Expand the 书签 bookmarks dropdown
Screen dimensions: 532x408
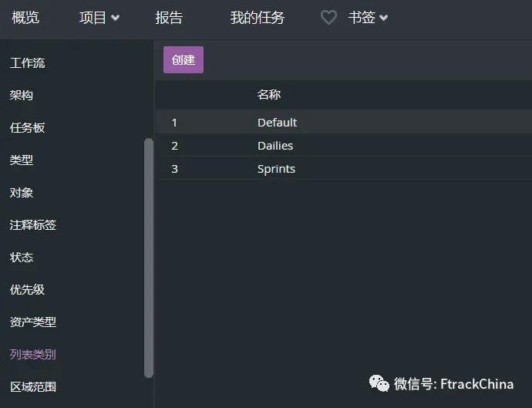click(x=368, y=17)
